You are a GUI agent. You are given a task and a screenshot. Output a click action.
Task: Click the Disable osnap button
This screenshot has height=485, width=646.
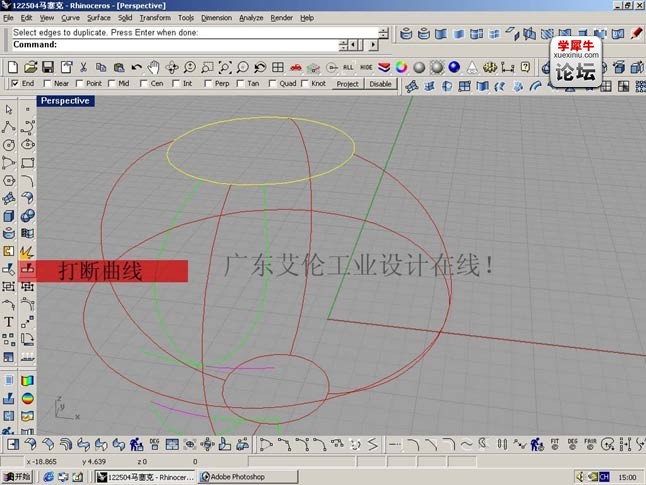tap(380, 84)
